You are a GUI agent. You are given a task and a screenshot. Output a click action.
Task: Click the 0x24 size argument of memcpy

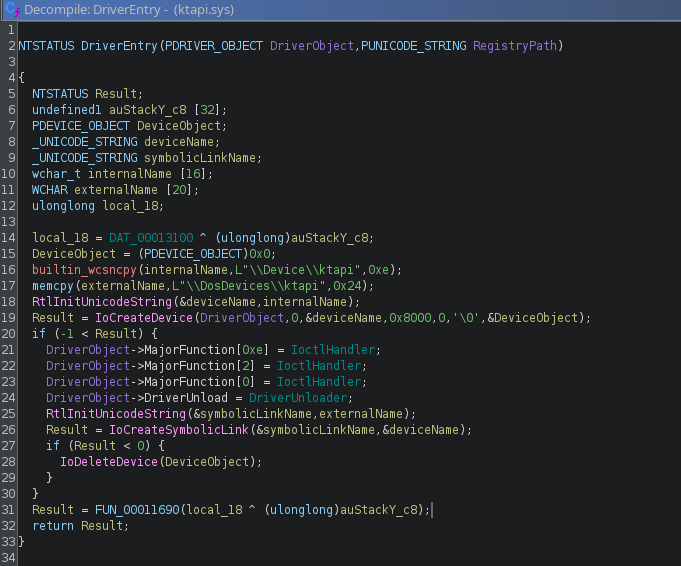347,286
